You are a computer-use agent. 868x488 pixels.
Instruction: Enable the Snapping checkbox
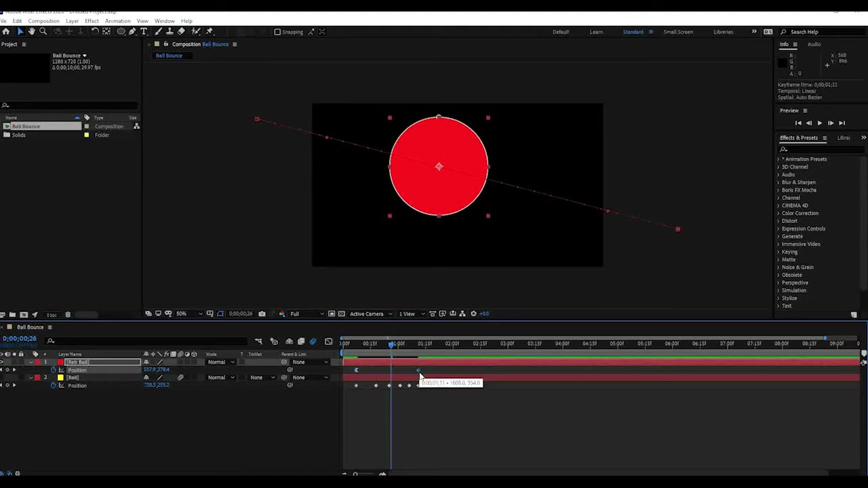pos(277,32)
